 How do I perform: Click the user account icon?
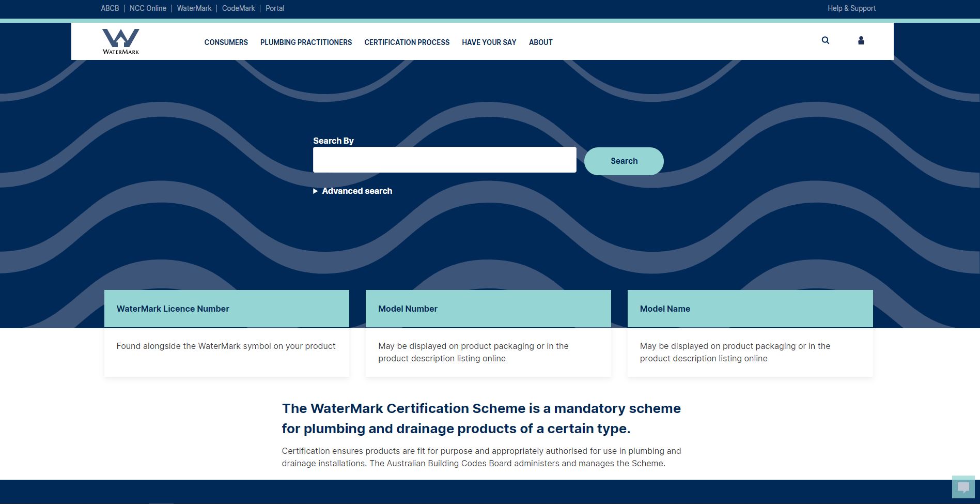861,40
